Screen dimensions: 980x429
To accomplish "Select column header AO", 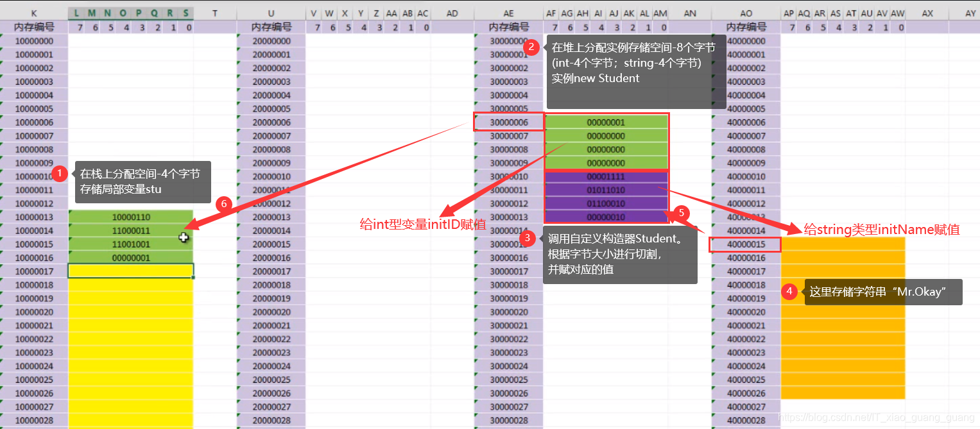I will (746, 13).
